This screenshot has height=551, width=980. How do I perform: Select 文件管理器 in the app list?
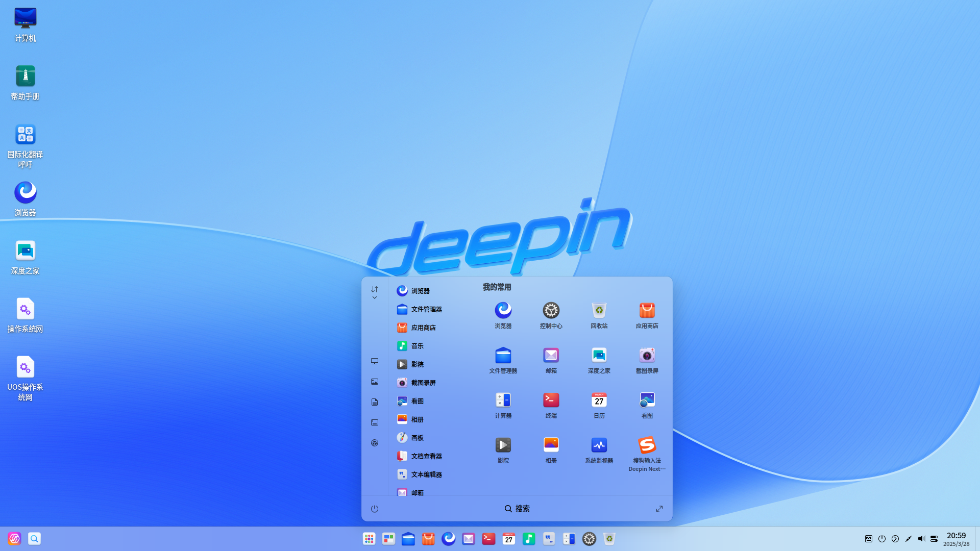(x=431, y=309)
